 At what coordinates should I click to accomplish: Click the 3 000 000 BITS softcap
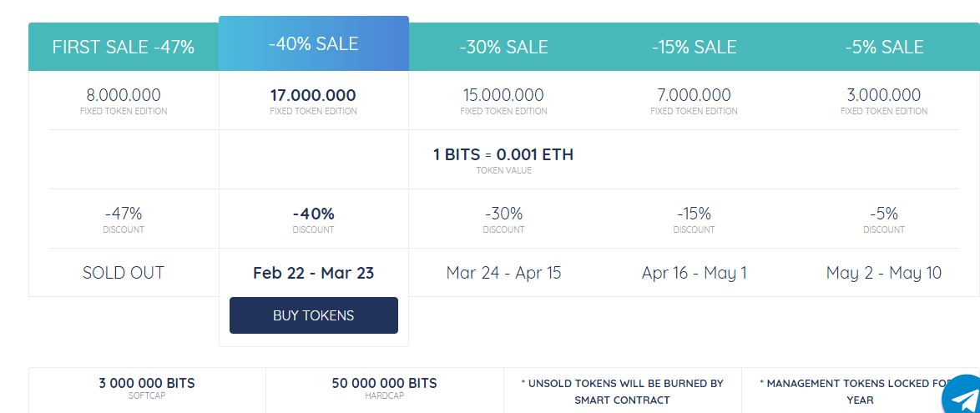[147, 384]
